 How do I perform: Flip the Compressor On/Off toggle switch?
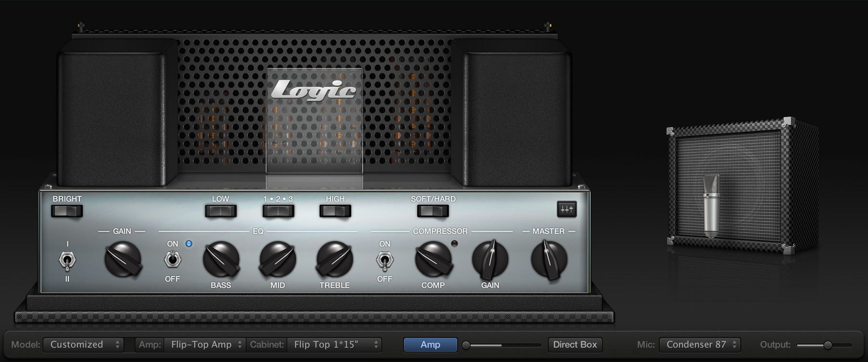click(384, 260)
